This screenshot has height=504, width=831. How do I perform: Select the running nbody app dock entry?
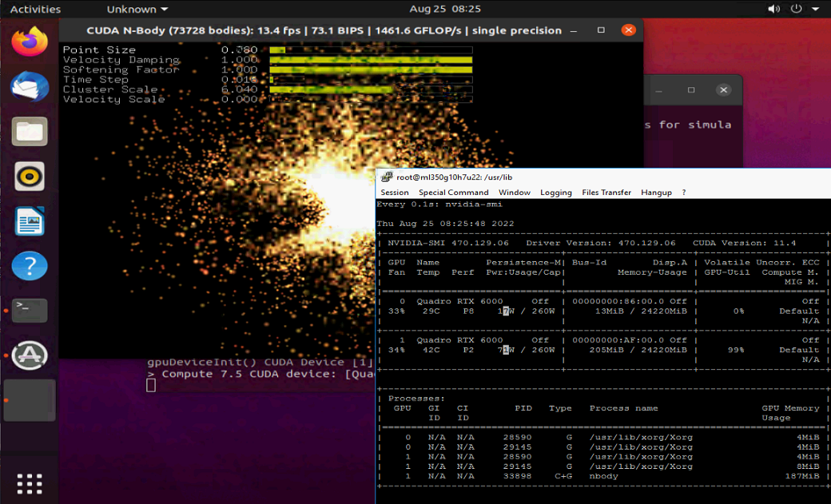(30, 400)
